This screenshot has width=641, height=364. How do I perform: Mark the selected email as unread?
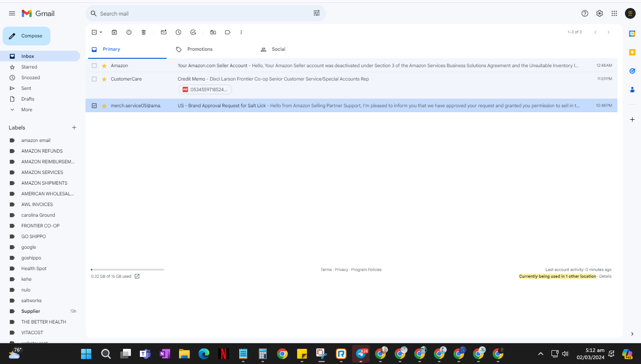pyautogui.click(x=163, y=32)
